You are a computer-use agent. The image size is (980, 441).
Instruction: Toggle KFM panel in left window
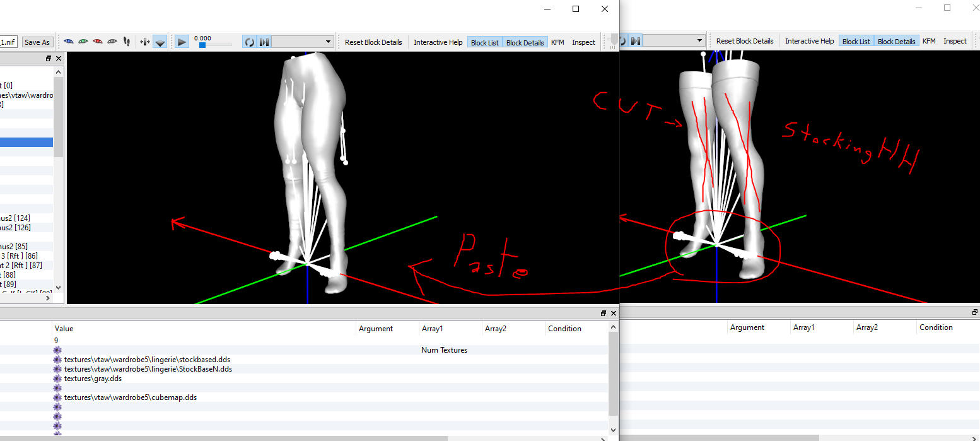[x=557, y=42]
